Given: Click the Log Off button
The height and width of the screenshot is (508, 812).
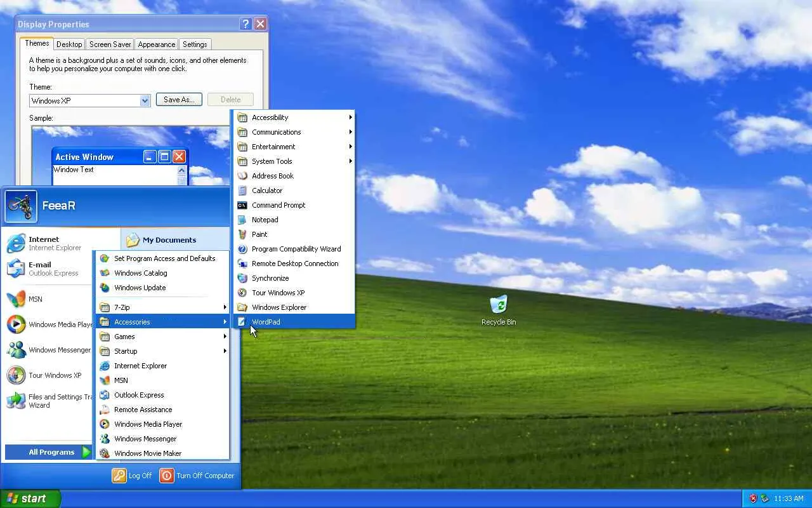Looking at the screenshot, I should click(132, 476).
